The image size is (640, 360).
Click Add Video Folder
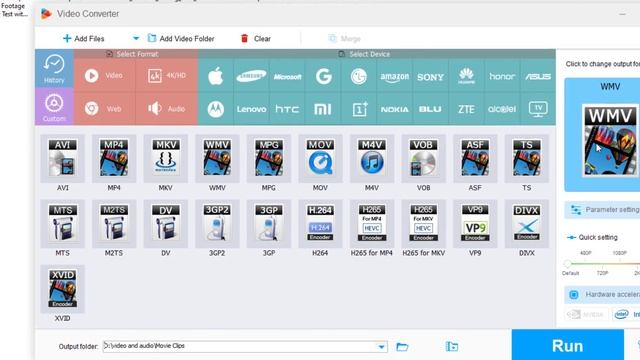(181, 38)
